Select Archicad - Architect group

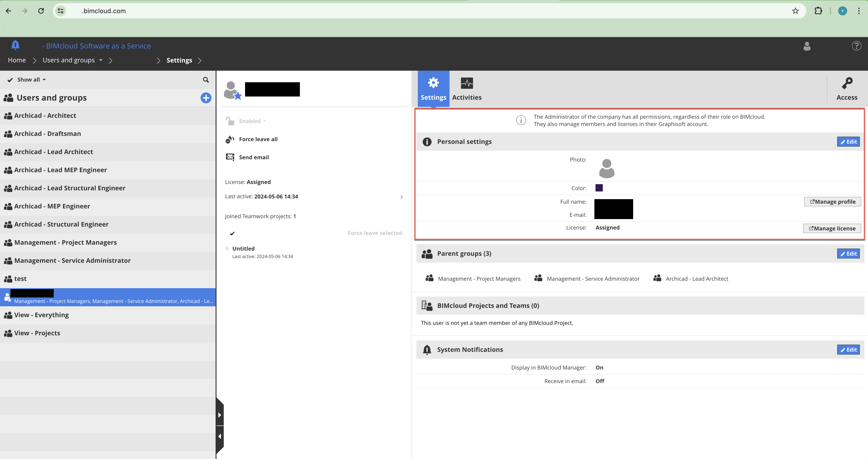click(108, 116)
